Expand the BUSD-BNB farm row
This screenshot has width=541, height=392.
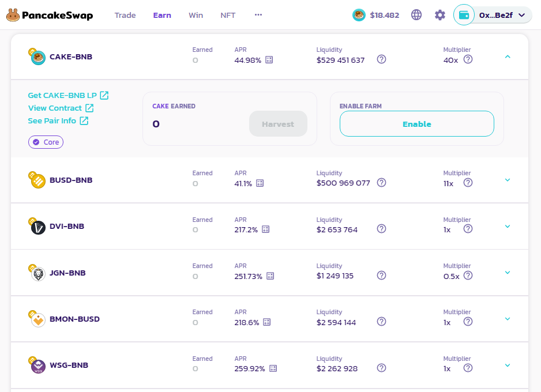pyautogui.click(x=508, y=180)
